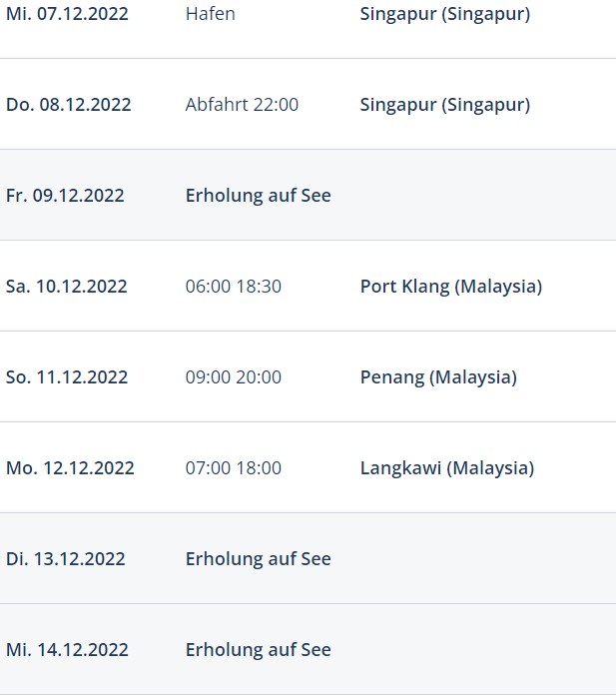Open Port Klang (Malaysia) port details
Viewport: 616px width, 696px height.
pos(451,287)
